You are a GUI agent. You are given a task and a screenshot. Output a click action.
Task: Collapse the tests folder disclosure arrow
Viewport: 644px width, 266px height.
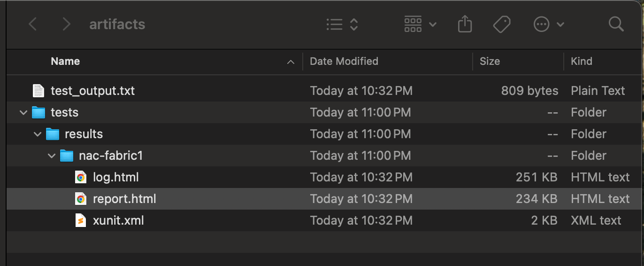(23, 113)
